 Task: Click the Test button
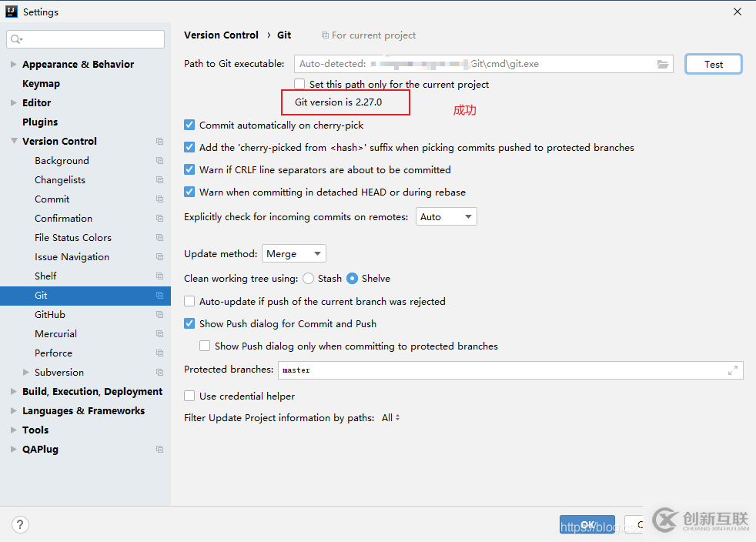click(x=713, y=65)
